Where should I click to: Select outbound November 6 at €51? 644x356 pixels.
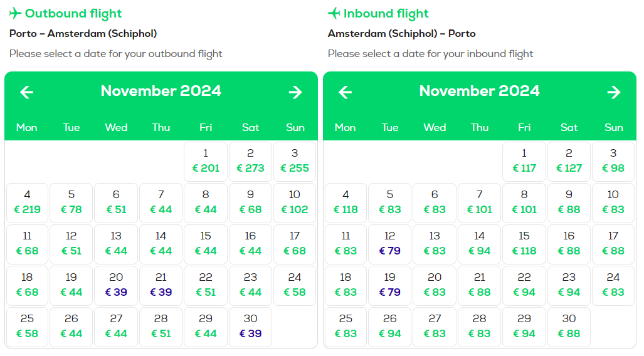[x=116, y=203]
